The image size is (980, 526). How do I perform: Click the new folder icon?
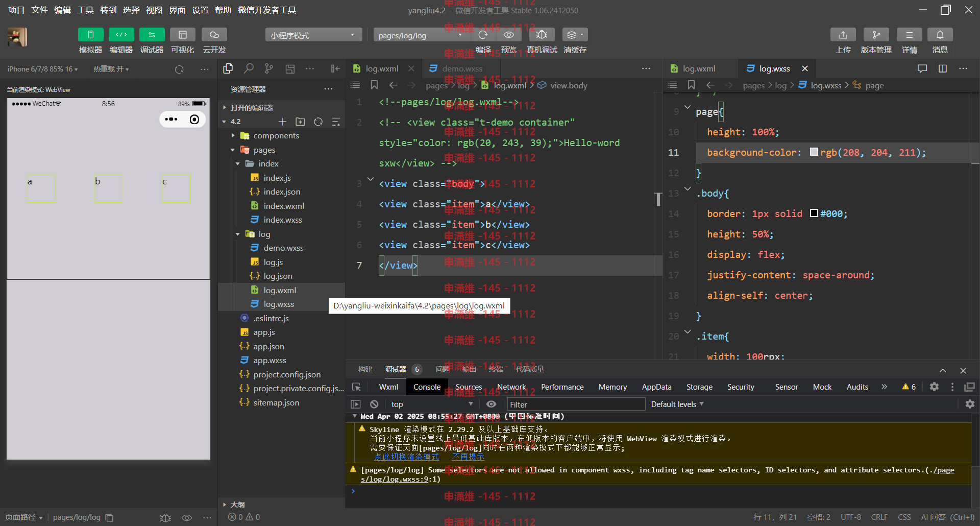pos(300,122)
